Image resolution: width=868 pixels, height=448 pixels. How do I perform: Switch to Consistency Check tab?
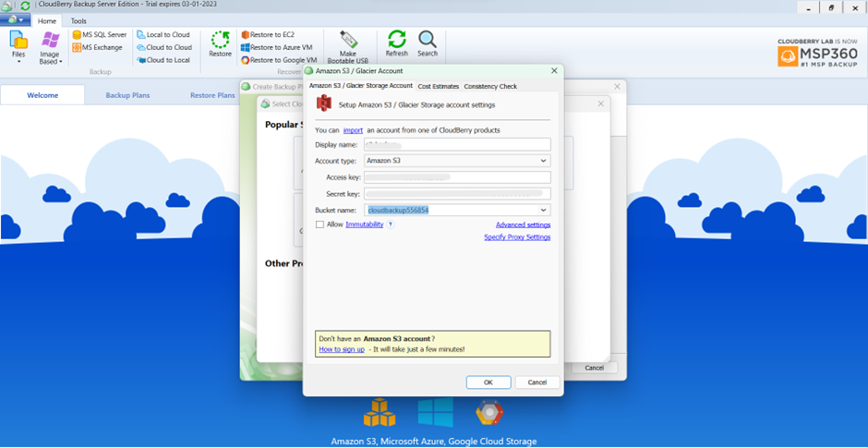[490, 87]
